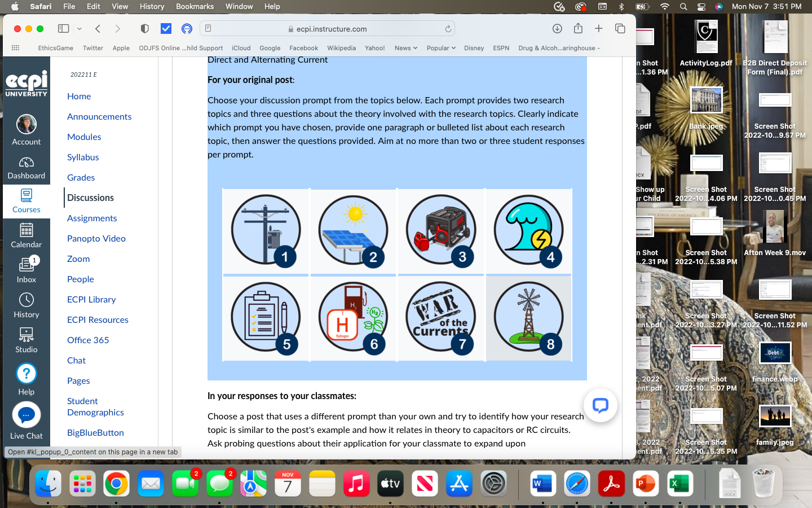Open Spotlight search in menu bar
Viewport: 812px width, 508px height.
coord(683,7)
